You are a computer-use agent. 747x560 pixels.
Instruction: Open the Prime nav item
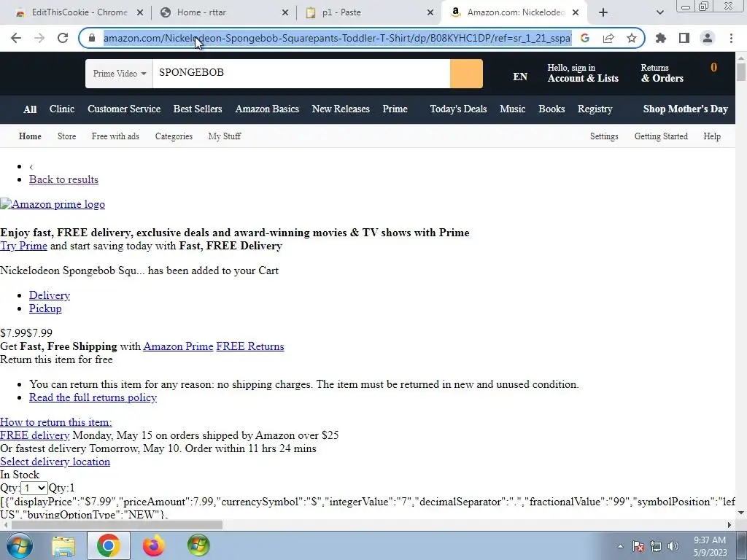click(x=395, y=109)
